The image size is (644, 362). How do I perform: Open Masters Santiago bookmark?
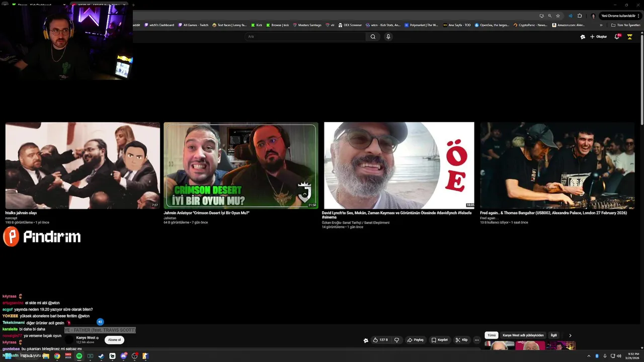click(x=307, y=25)
